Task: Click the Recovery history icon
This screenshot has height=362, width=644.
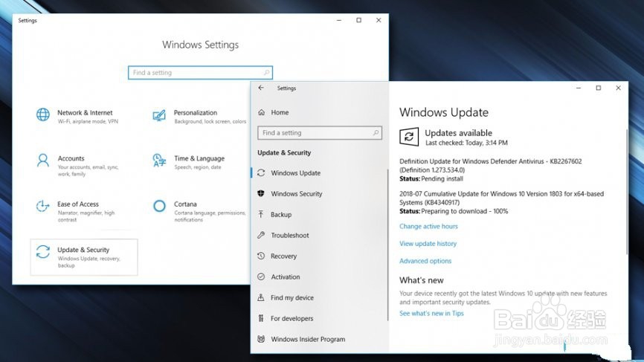Action: [261, 256]
